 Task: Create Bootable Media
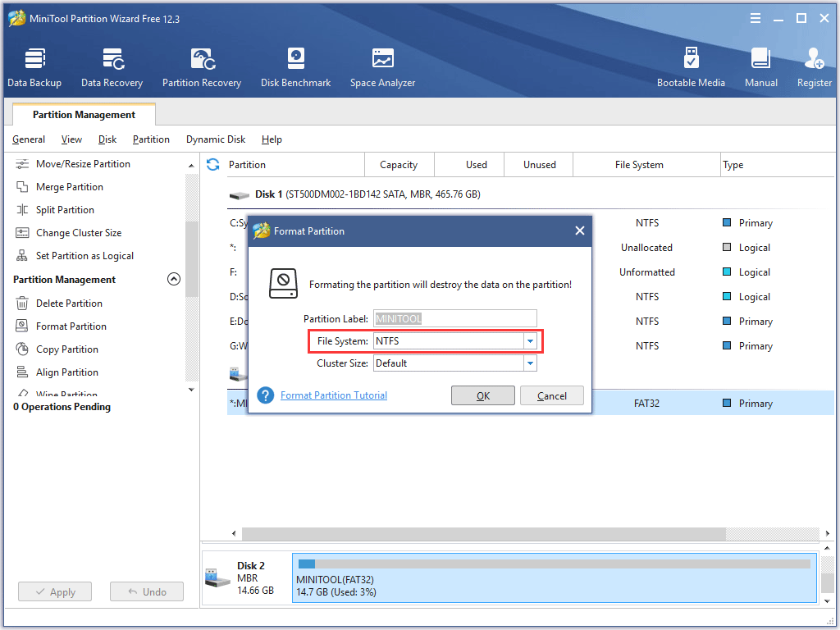[691, 67]
